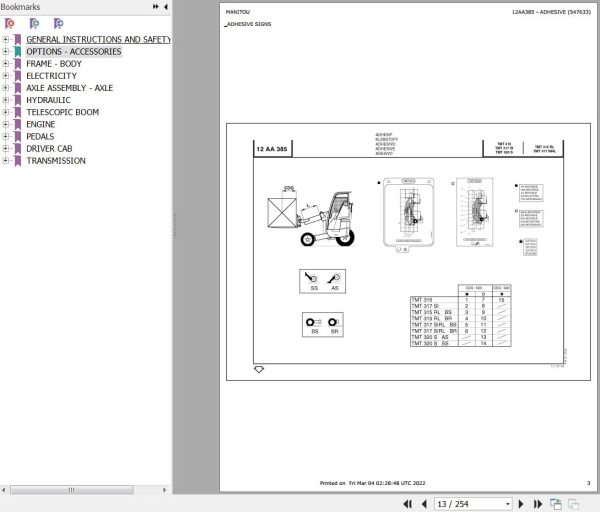Click the SS AS symbol box
600x512 pixels.
tap(323, 281)
